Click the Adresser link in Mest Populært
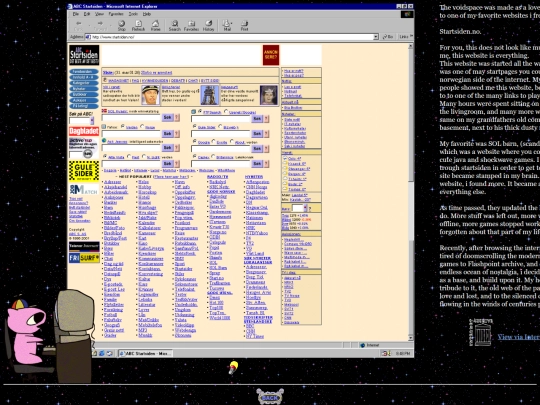The width and height of the screenshot is (540, 405). click(x=112, y=182)
